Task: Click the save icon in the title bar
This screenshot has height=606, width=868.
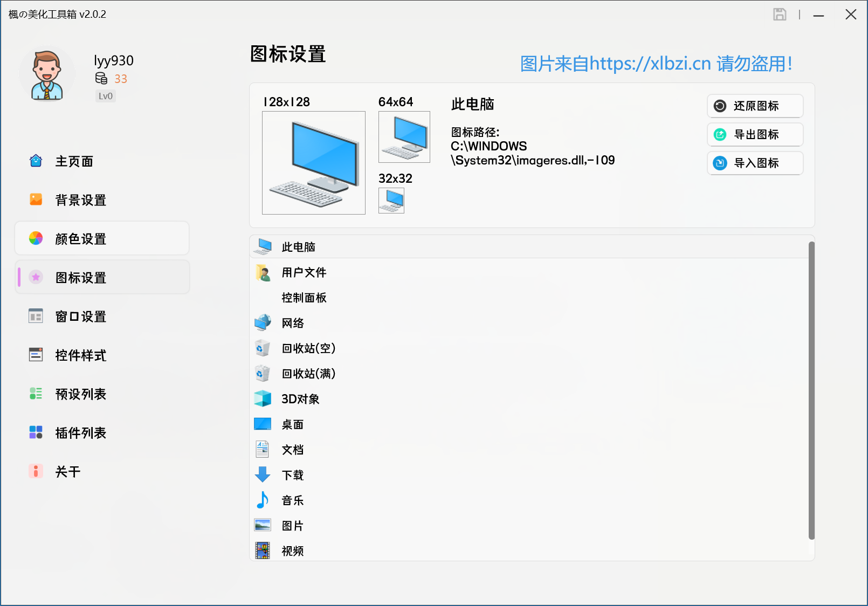Action: [780, 15]
